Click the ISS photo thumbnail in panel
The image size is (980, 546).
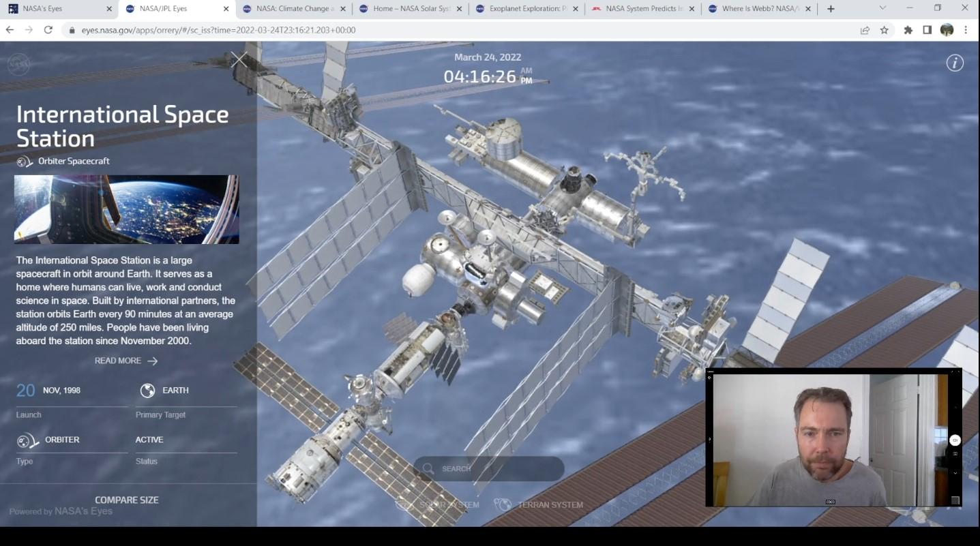pyautogui.click(x=127, y=209)
